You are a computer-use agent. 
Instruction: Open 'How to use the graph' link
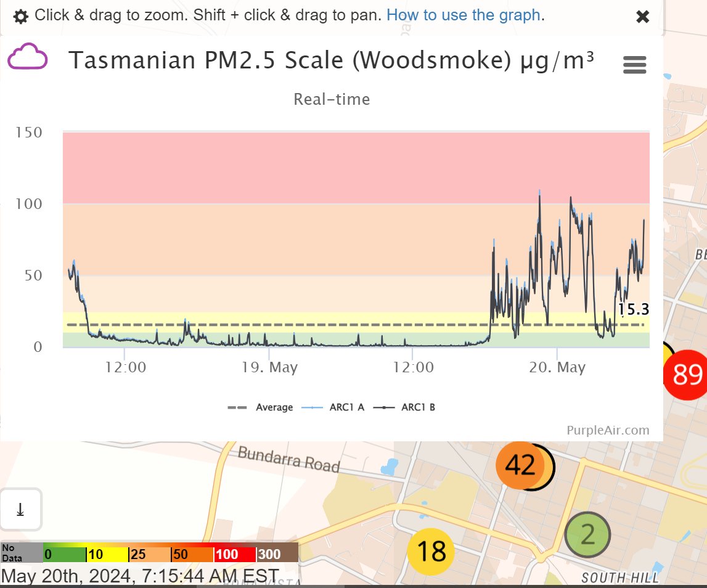coord(464,15)
